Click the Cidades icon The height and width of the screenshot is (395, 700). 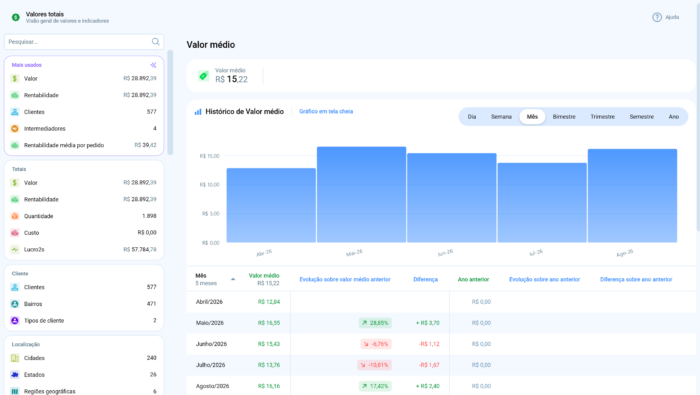[15, 358]
